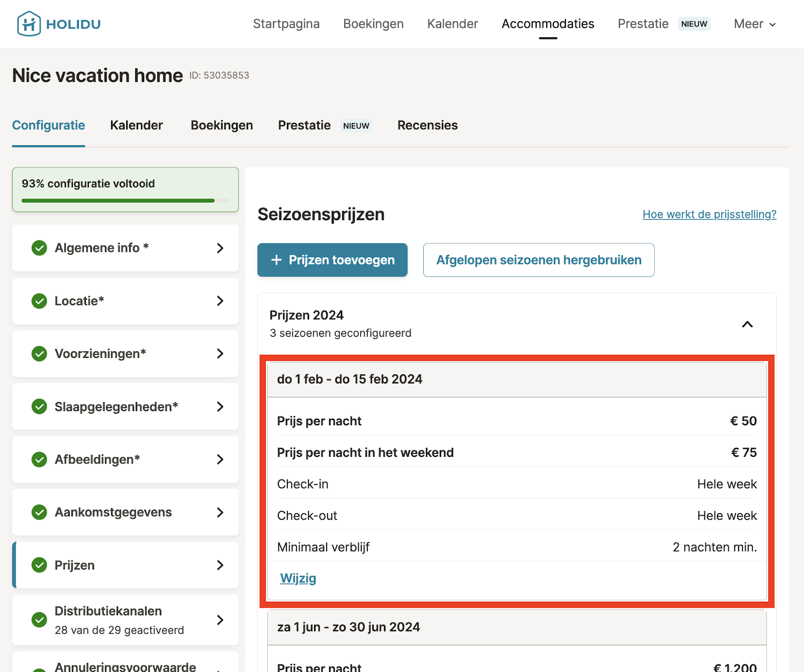Open the Meer dropdown menu
The width and height of the screenshot is (804, 672).
[754, 24]
